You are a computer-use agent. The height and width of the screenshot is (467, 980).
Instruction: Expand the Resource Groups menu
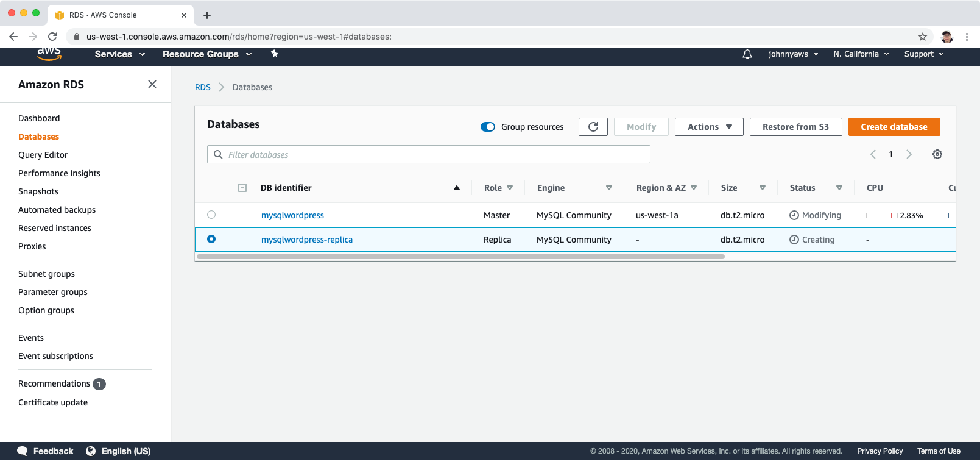click(207, 54)
